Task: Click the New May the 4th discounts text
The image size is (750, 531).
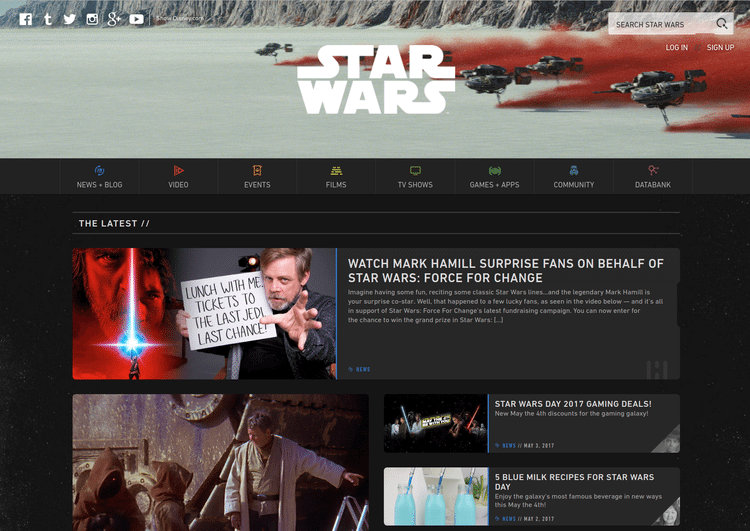Action: [x=571, y=413]
